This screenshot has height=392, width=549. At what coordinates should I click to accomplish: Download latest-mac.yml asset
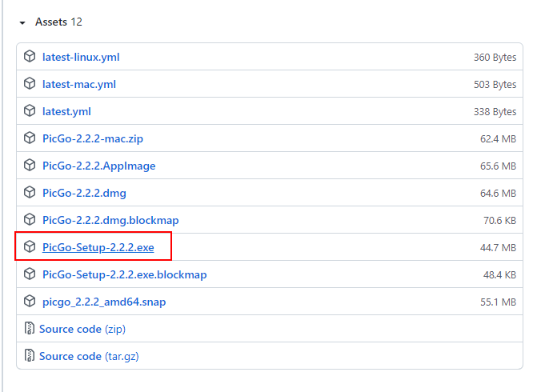point(79,84)
